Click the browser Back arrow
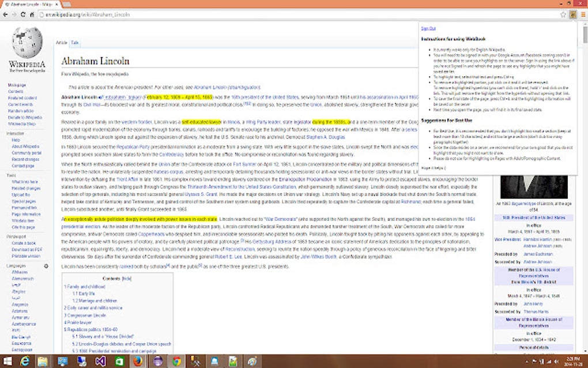588x368 pixels. pyautogui.click(x=5, y=14)
